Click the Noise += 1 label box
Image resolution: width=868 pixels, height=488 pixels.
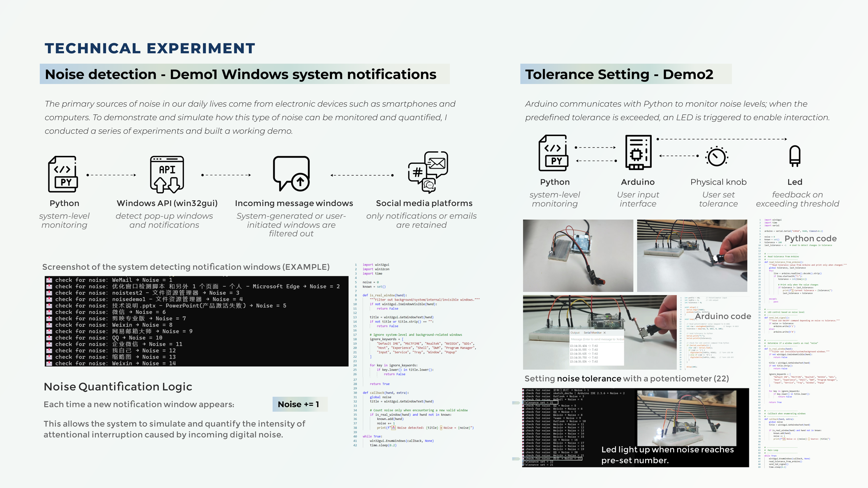tap(299, 404)
